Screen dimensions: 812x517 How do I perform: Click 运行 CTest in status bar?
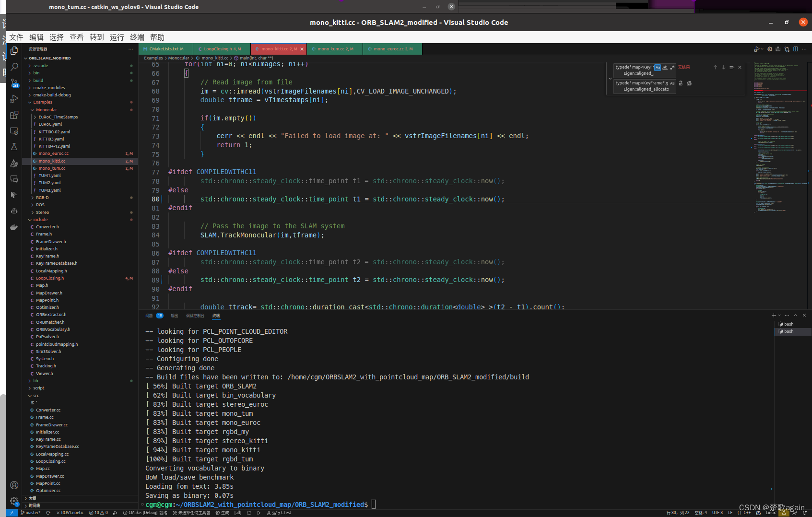click(279, 513)
